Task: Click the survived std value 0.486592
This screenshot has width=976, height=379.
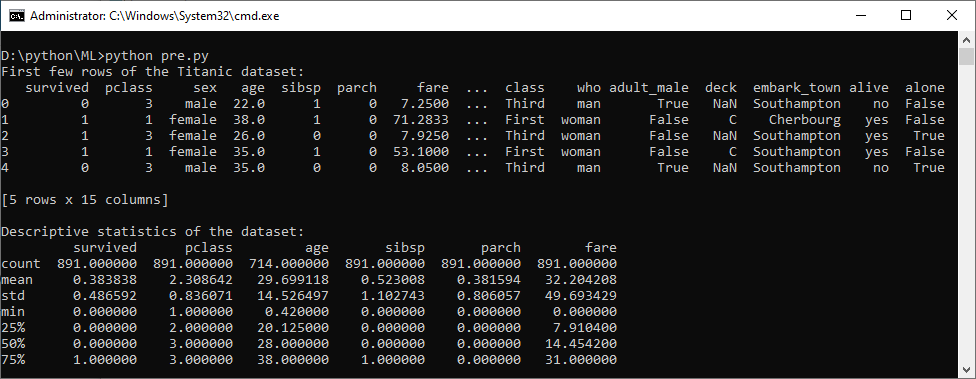Action: click(x=105, y=296)
